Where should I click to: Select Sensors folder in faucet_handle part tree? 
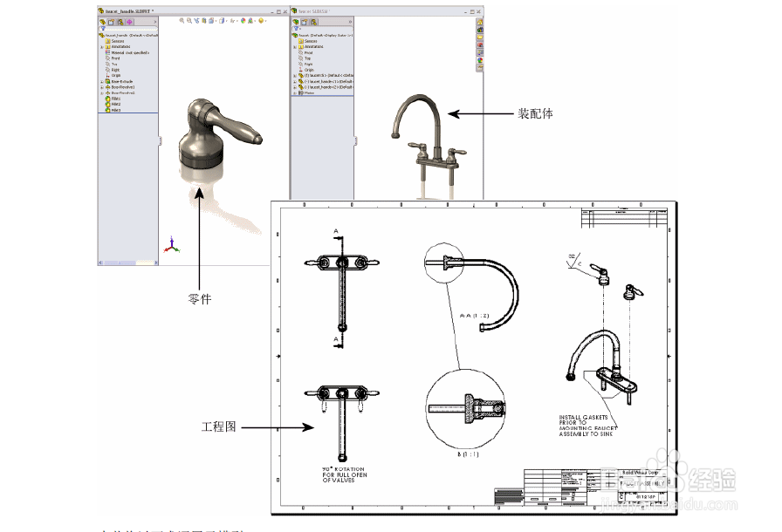pos(114,41)
